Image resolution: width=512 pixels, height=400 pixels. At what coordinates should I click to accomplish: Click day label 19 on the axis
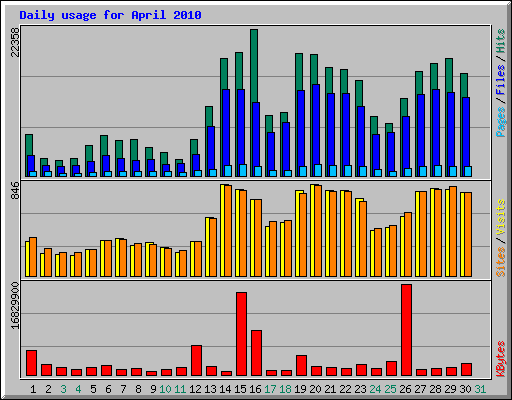coord(300,389)
